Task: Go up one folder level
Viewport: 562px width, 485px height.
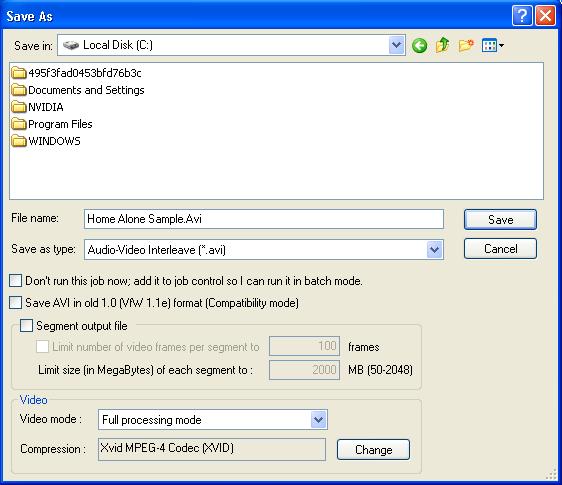Action: tap(443, 45)
